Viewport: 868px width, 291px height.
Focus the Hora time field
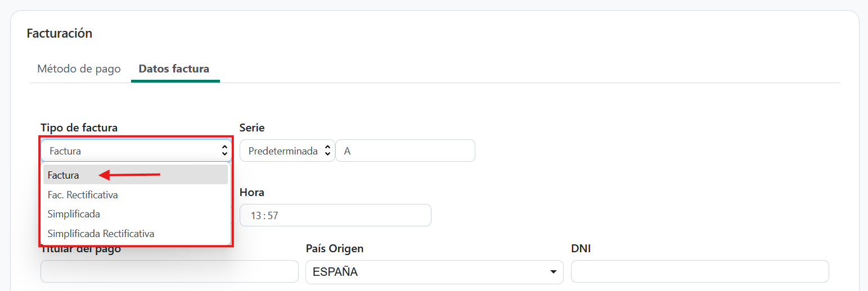pyautogui.click(x=335, y=215)
